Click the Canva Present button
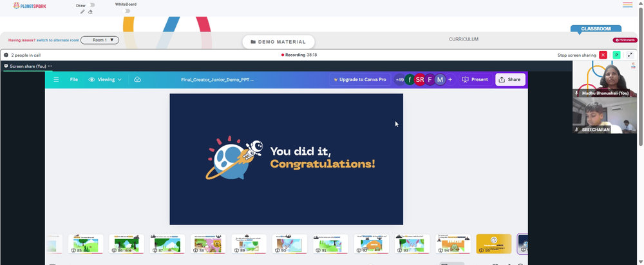 476,79
